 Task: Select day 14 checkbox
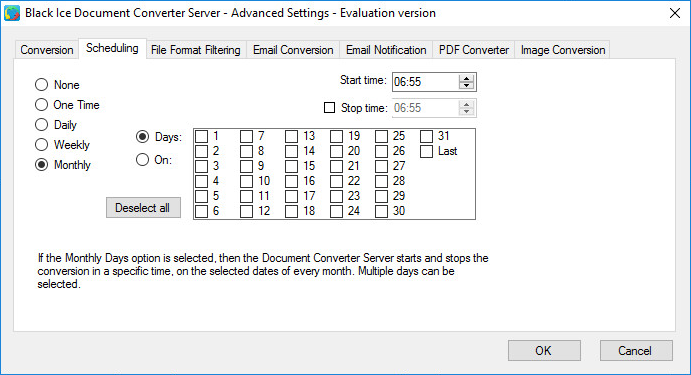tap(291, 151)
